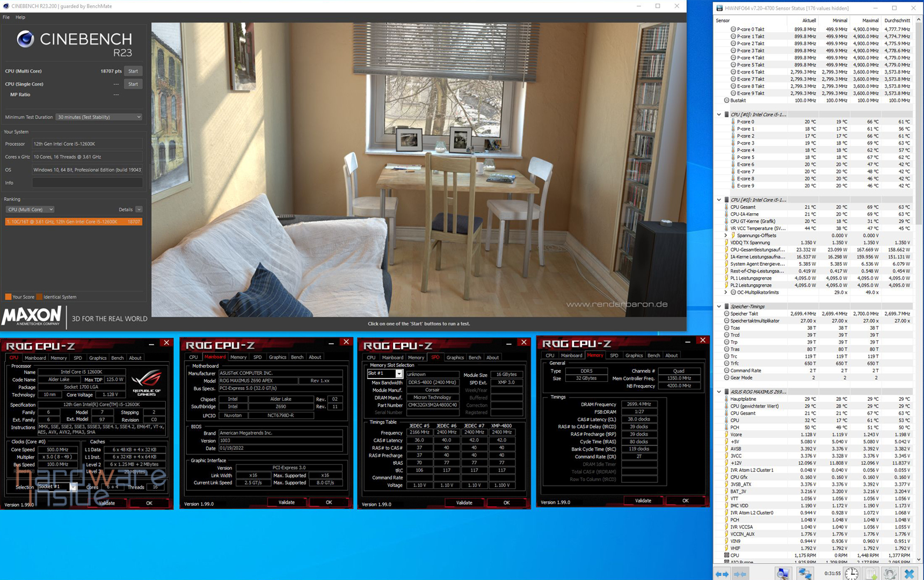Open HWiNFO sensor settings gear icon
Image resolution: width=924 pixels, height=580 pixels.
(x=890, y=574)
